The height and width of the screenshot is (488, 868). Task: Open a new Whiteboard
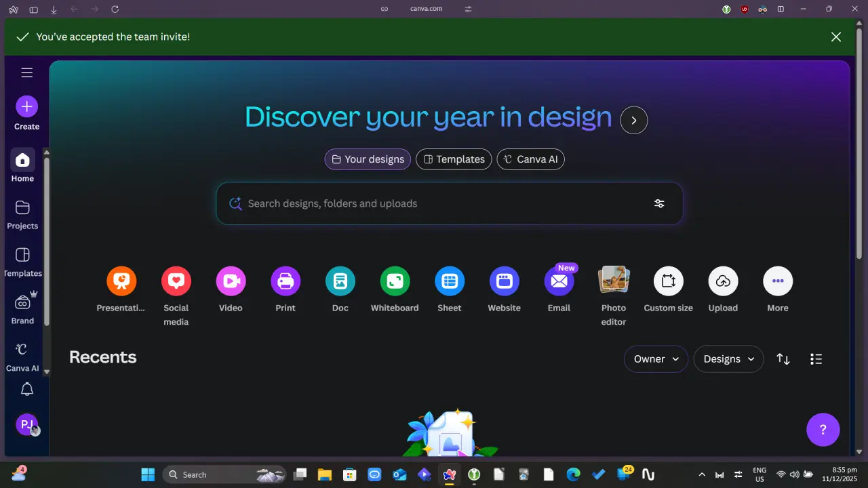[x=395, y=281]
